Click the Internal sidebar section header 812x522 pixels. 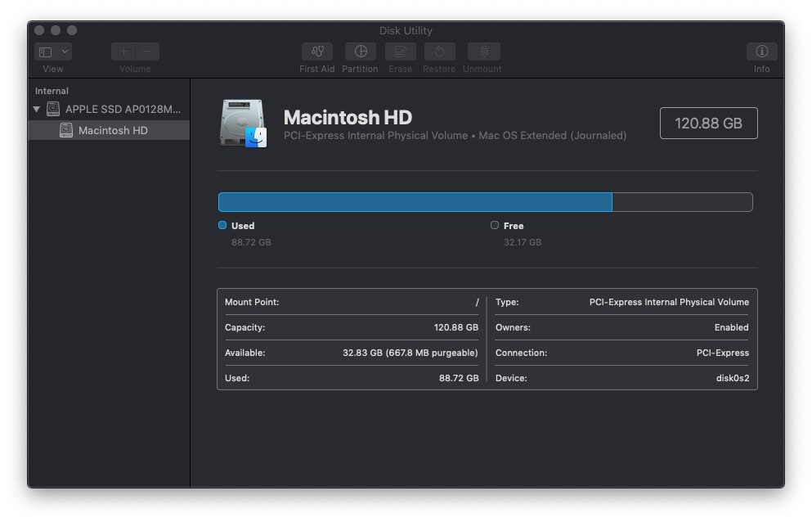(x=52, y=92)
